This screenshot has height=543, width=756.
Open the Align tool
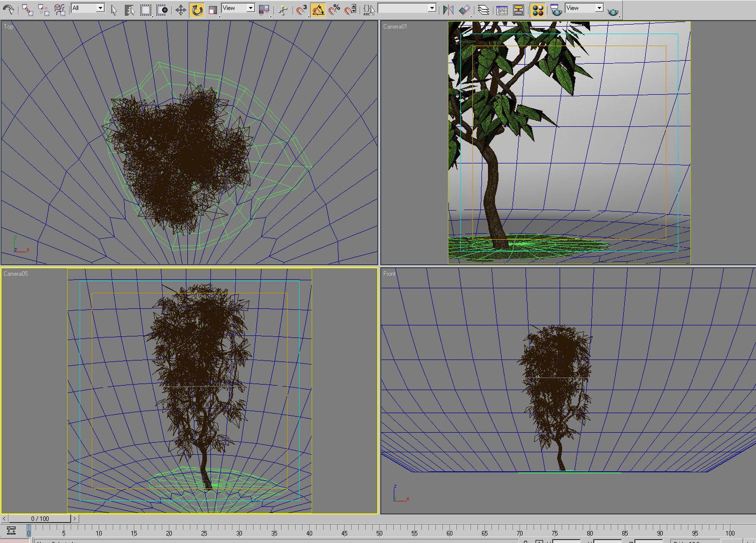pos(464,10)
